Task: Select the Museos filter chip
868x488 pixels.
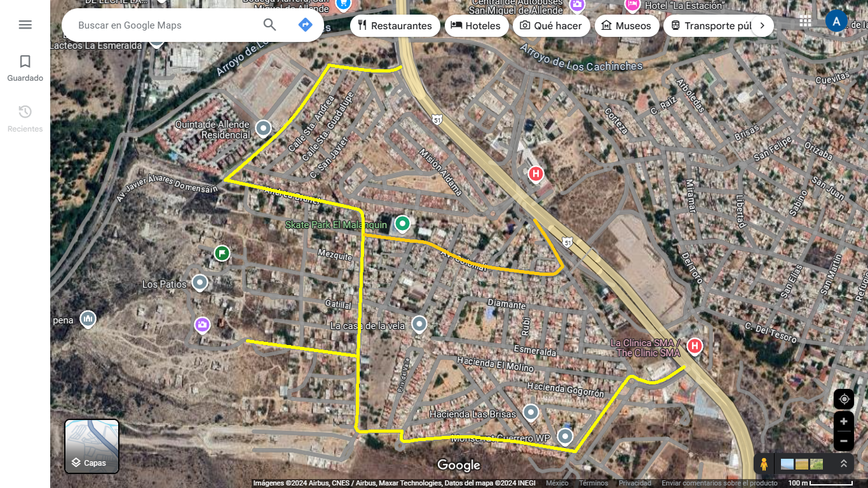Action: coord(627,25)
